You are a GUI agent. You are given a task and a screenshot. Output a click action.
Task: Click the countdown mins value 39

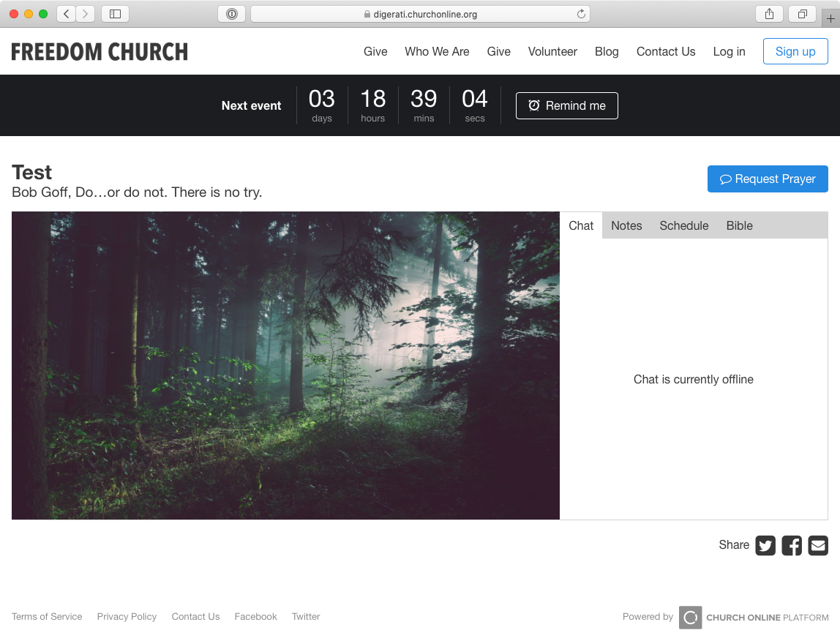point(424,99)
